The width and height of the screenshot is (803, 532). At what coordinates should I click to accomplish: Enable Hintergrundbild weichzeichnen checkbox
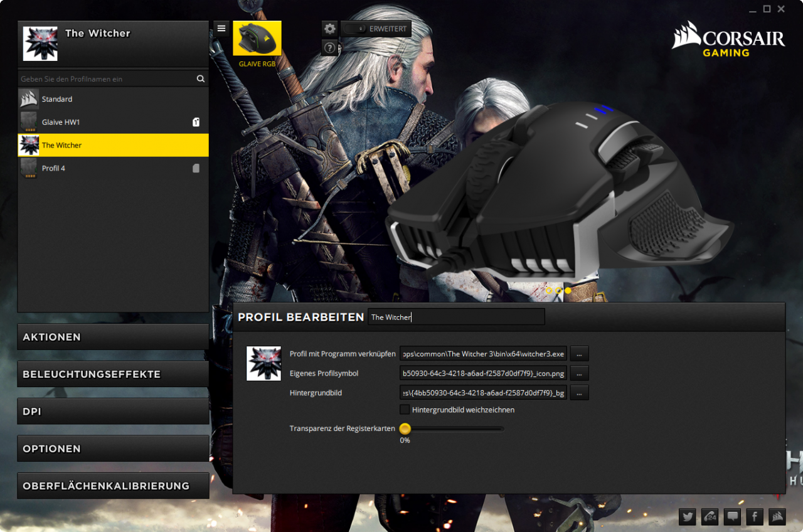[x=405, y=410]
